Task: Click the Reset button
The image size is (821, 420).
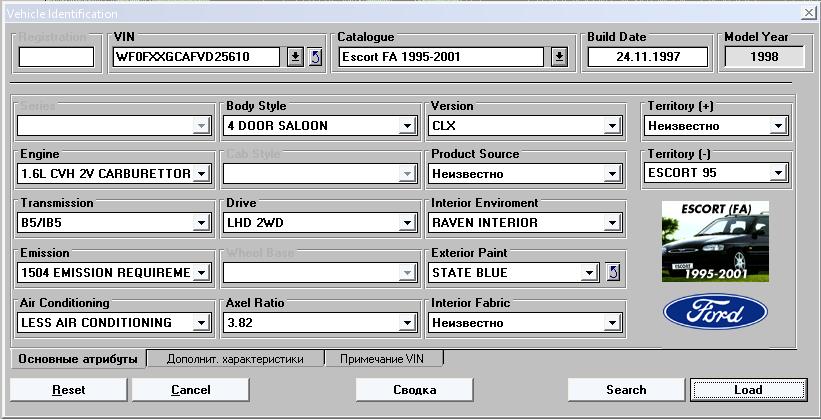Action: click(68, 389)
